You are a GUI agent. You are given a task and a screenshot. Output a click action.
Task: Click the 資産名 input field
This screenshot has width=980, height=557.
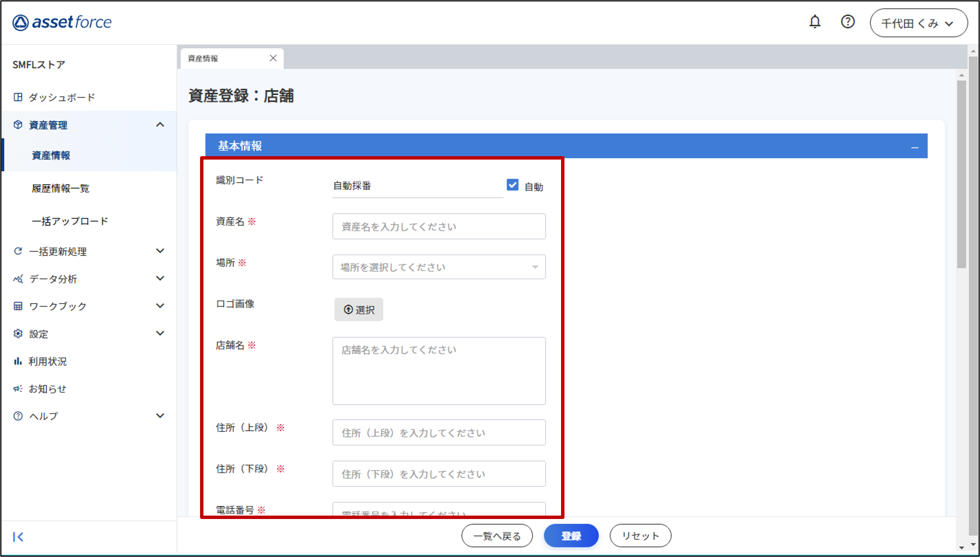tap(438, 227)
